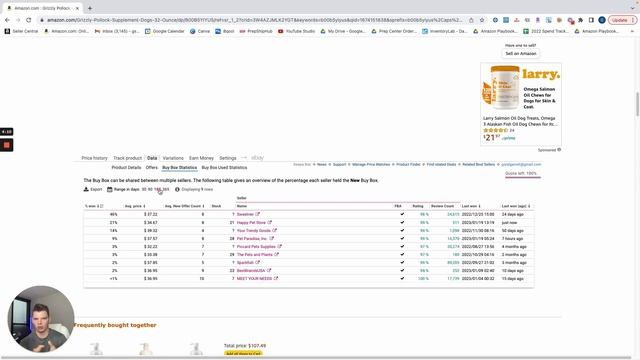Click the Sweetner seller name

tap(245, 214)
